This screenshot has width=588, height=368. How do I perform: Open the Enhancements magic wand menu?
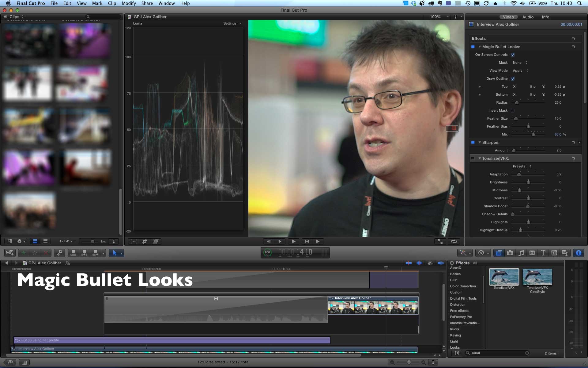click(x=465, y=253)
